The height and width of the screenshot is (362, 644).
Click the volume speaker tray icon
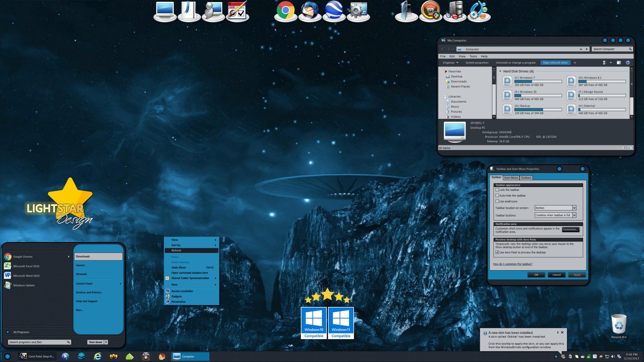click(613, 356)
